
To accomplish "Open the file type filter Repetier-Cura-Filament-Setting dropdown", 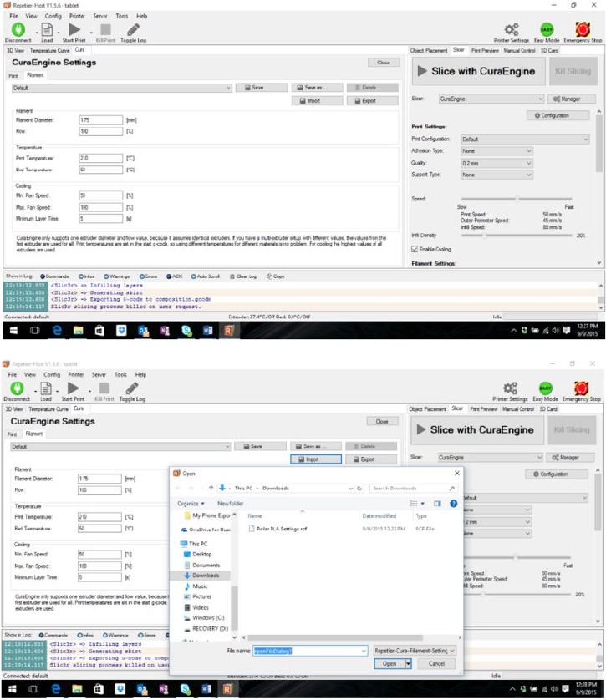I will point(415,651).
